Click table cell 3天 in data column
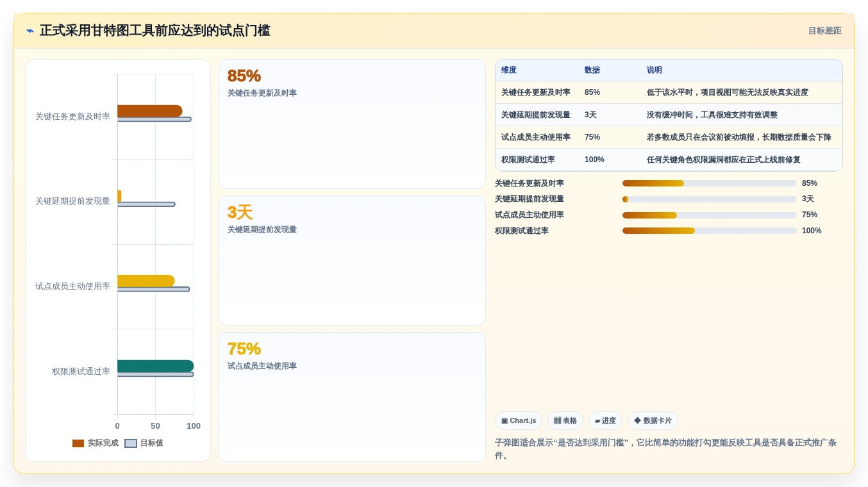868x487 pixels. (x=590, y=115)
